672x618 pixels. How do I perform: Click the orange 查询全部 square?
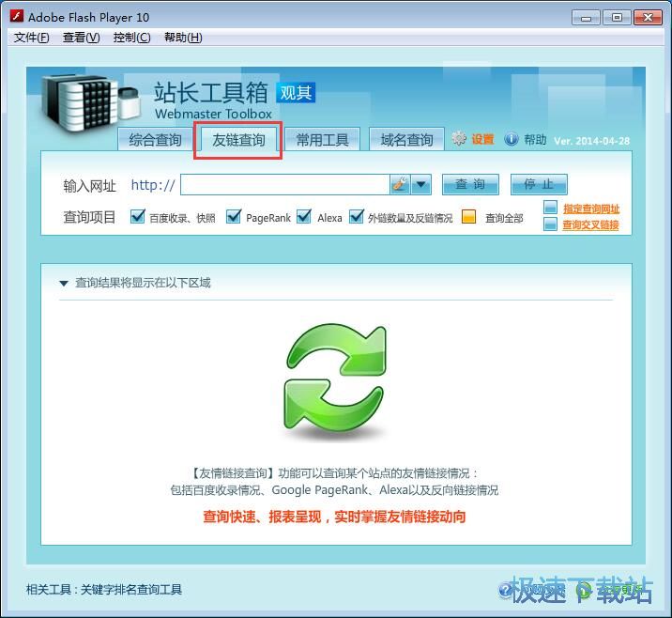pos(469,217)
